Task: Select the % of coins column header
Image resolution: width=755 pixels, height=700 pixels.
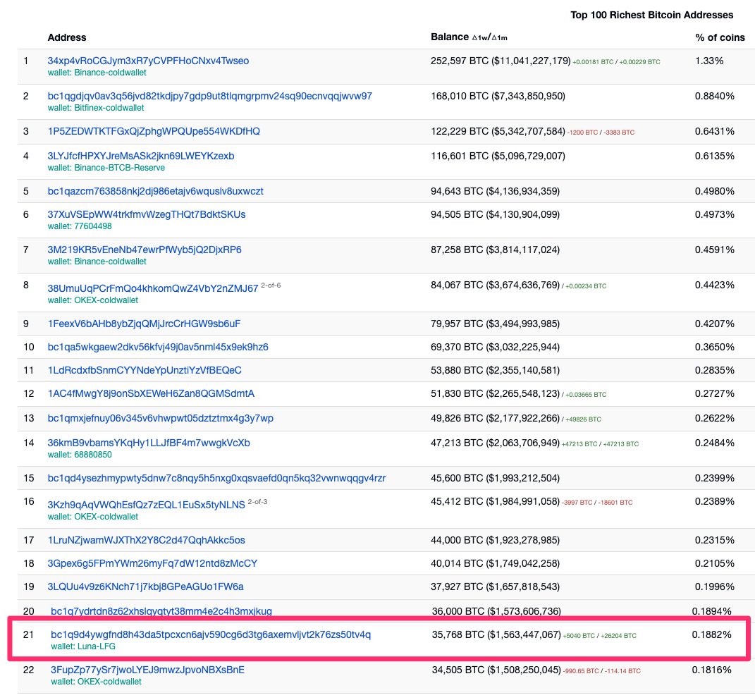Action: click(x=720, y=37)
